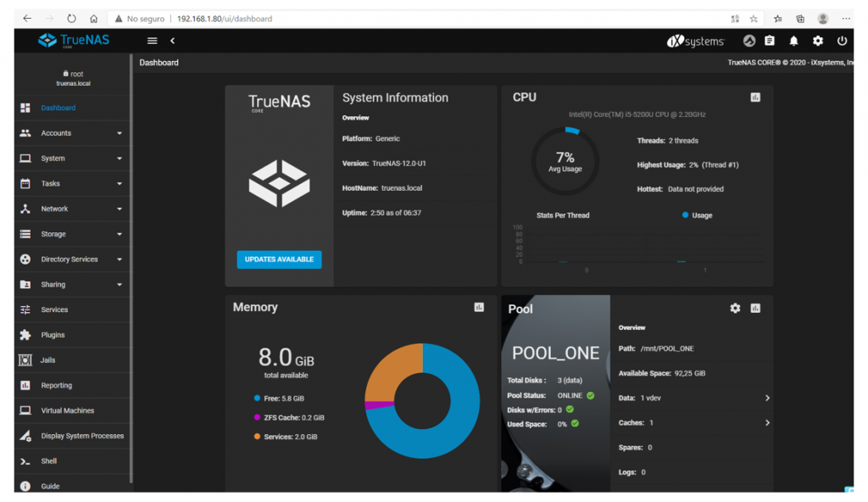Open the settings gear in top bar
Screen dimensions: 868x502
click(x=818, y=41)
